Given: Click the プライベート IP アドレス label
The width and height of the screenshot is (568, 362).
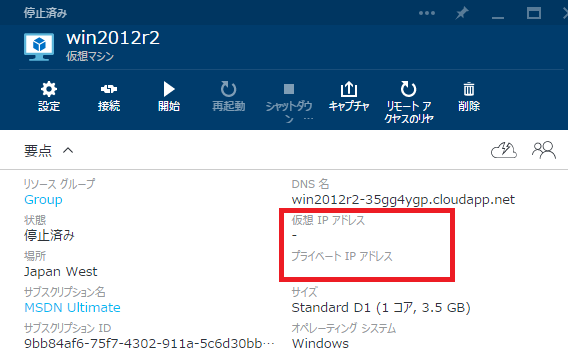Looking at the screenshot, I should (342, 256).
